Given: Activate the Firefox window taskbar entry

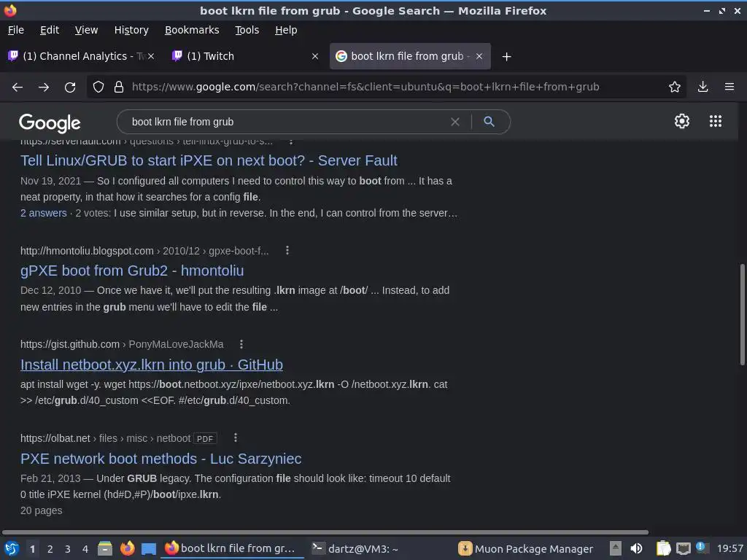Looking at the screenshot, I should [231, 548].
